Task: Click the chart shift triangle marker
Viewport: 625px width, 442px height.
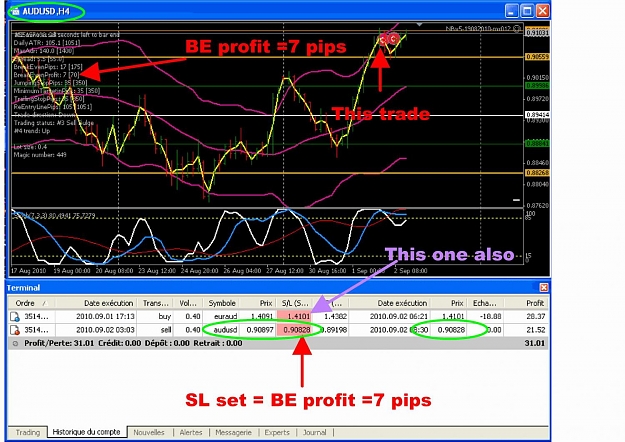Action: pos(419,25)
